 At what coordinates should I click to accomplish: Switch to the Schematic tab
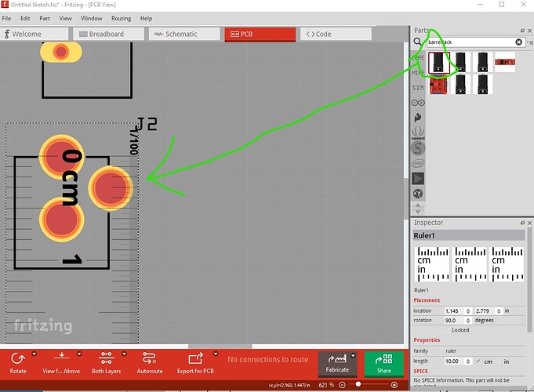point(184,34)
